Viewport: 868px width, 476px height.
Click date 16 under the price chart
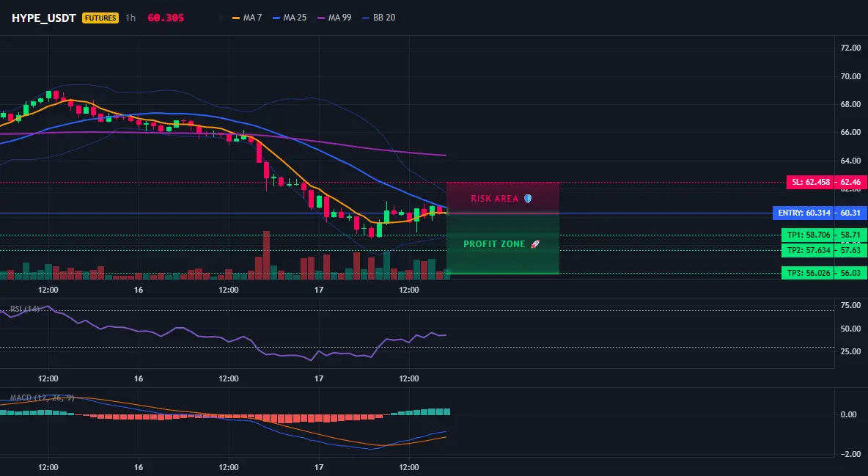click(x=139, y=290)
